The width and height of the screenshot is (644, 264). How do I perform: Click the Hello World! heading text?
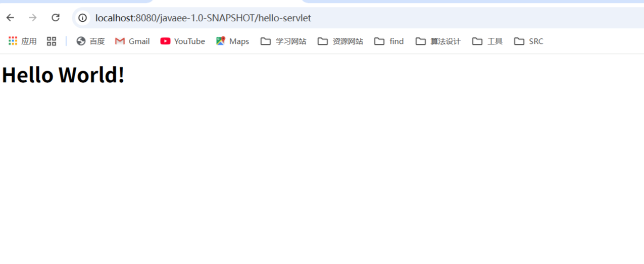click(x=63, y=75)
